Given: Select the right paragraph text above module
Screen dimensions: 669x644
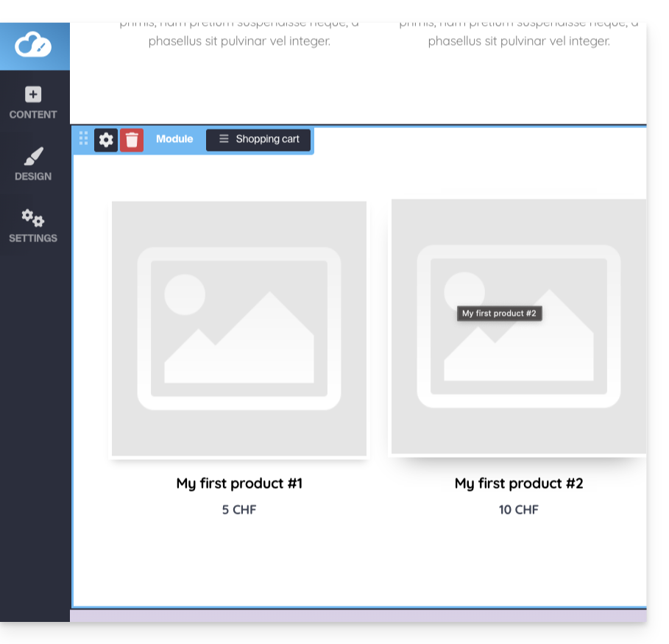Looking at the screenshot, I should tap(519, 41).
